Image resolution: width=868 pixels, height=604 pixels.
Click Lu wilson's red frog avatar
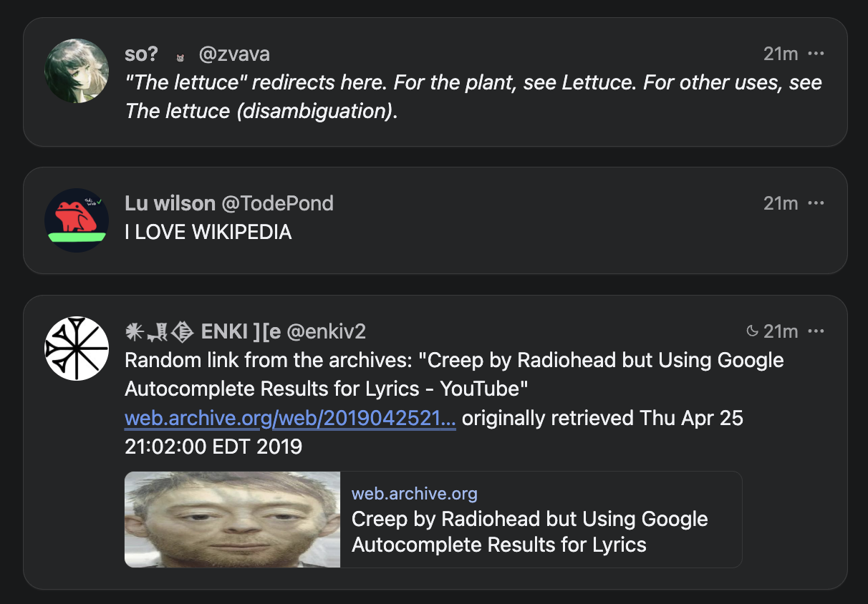pos(77,220)
